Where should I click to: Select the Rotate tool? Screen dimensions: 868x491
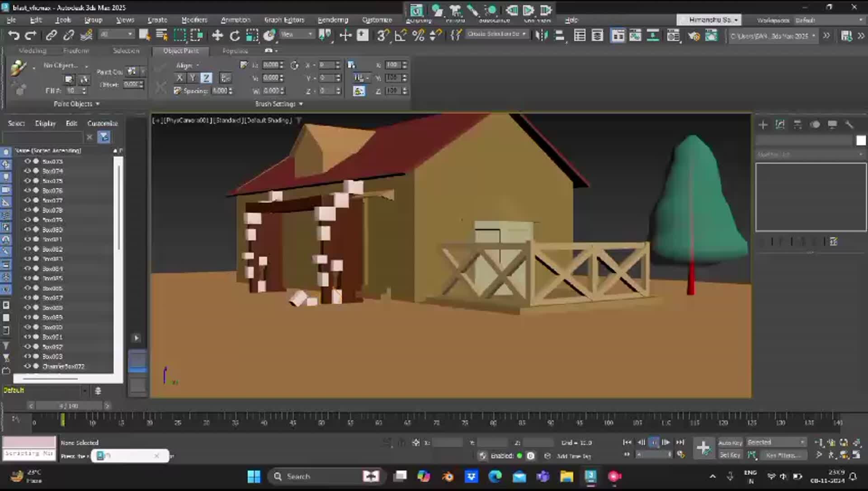pyautogui.click(x=235, y=35)
